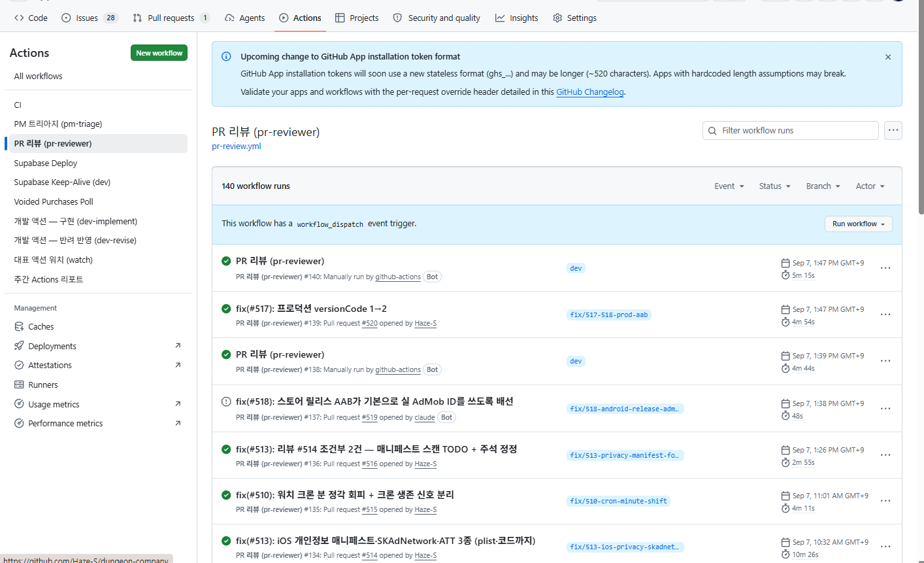Image resolution: width=924 pixels, height=563 pixels.
Task: Click the Caches database icon
Action: [19, 326]
